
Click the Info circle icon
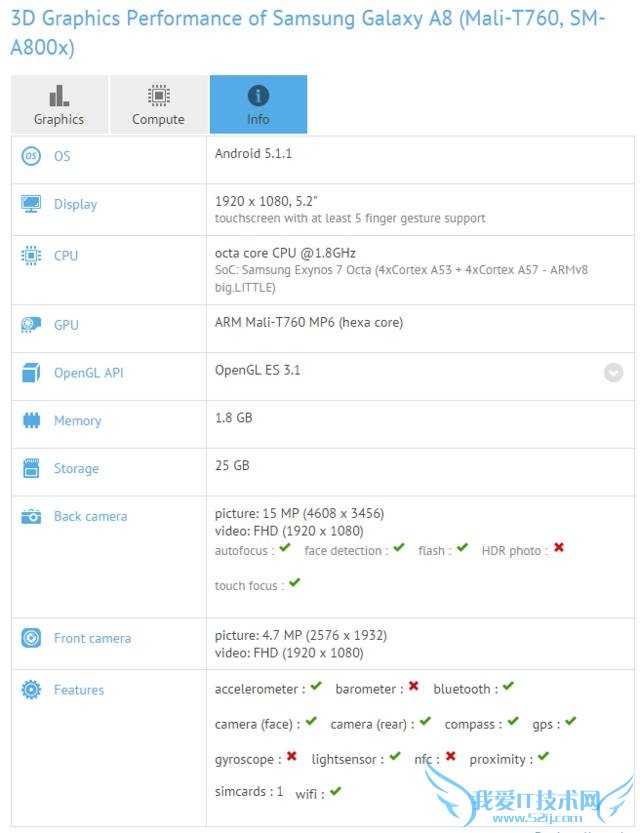(258, 96)
